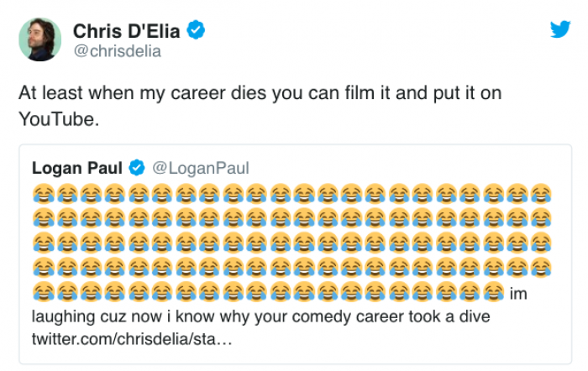
Task: Click the emoji right before "im"
Action: (496, 294)
